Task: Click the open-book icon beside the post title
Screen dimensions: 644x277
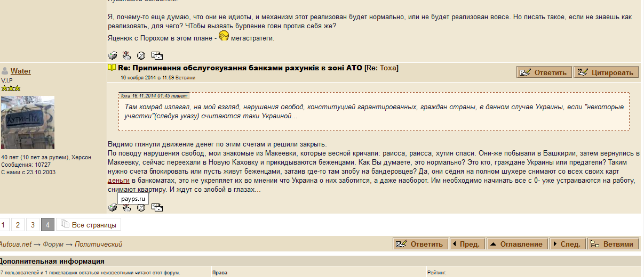Action: tap(112, 68)
